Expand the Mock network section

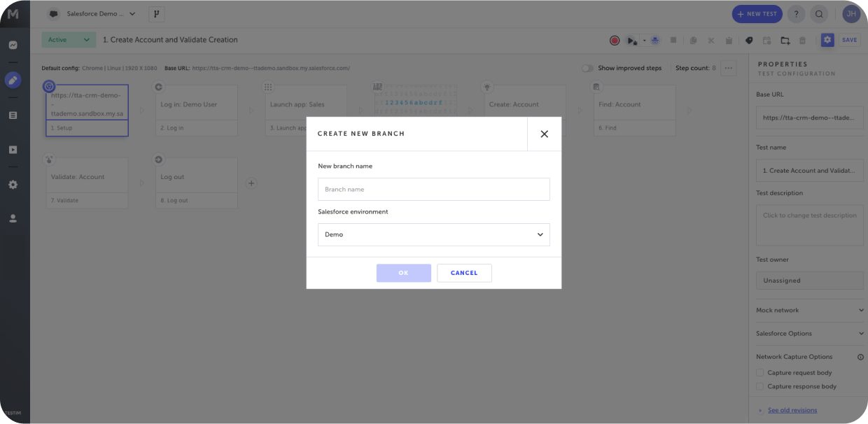tap(809, 310)
